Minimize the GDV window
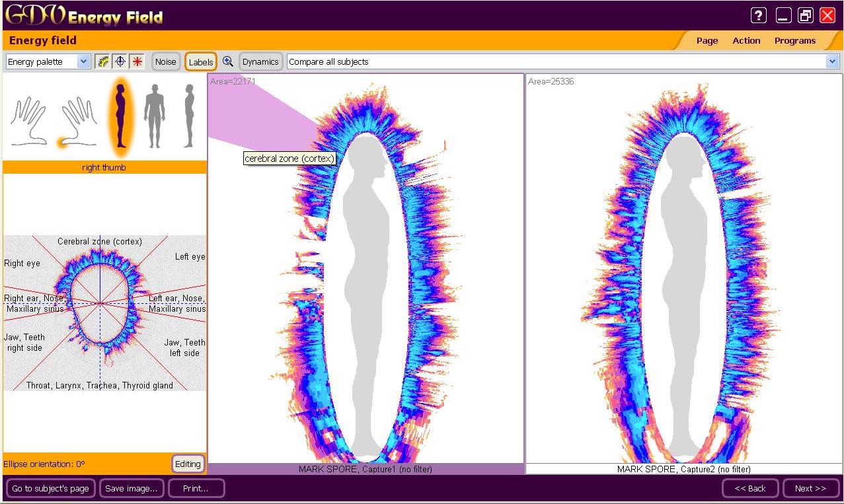Viewport: 844px width, 504px height. click(x=784, y=15)
